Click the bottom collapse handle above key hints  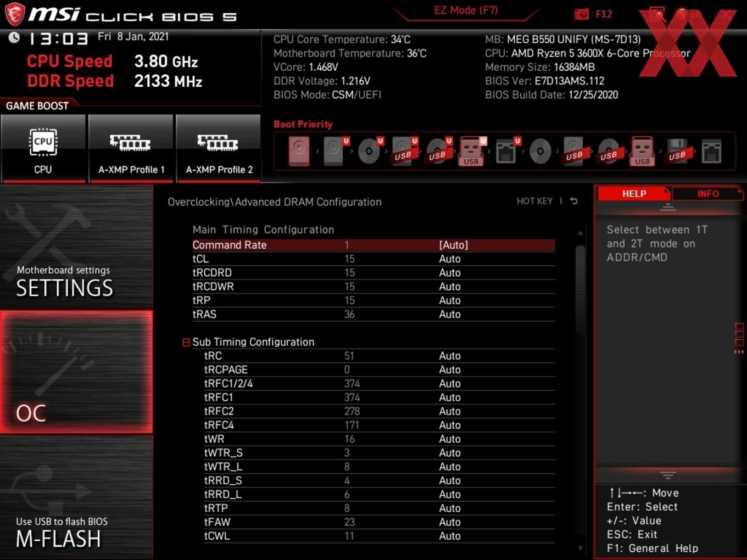click(668, 475)
